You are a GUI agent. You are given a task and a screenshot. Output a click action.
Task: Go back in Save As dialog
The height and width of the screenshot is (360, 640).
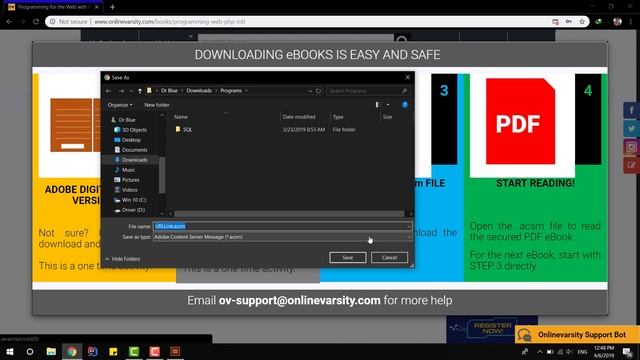point(109,91)
